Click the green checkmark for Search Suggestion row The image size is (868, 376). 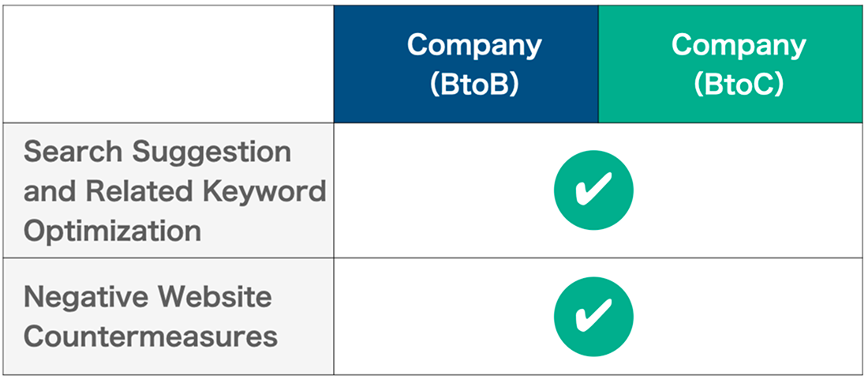[593, 190]
